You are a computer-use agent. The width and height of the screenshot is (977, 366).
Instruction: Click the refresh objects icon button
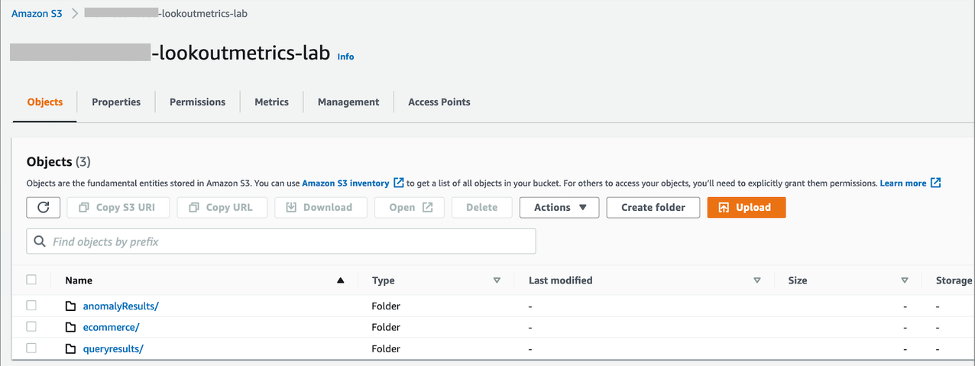(x=43, y=208)
